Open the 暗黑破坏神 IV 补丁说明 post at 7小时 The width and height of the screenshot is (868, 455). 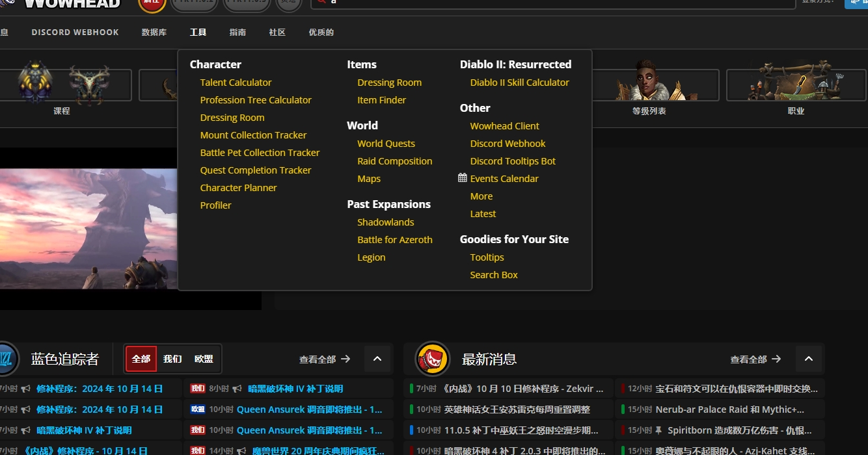click(84, 430)
